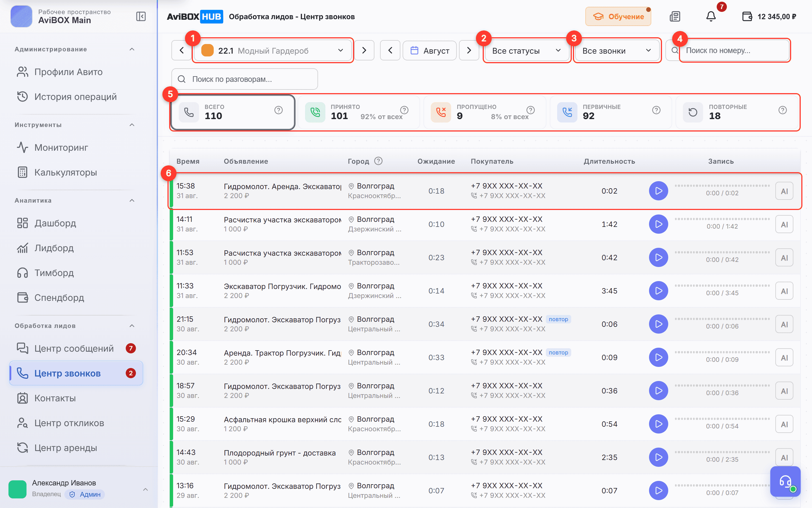
Task: Go to Мониторинг
Action: tap(76, 148)
